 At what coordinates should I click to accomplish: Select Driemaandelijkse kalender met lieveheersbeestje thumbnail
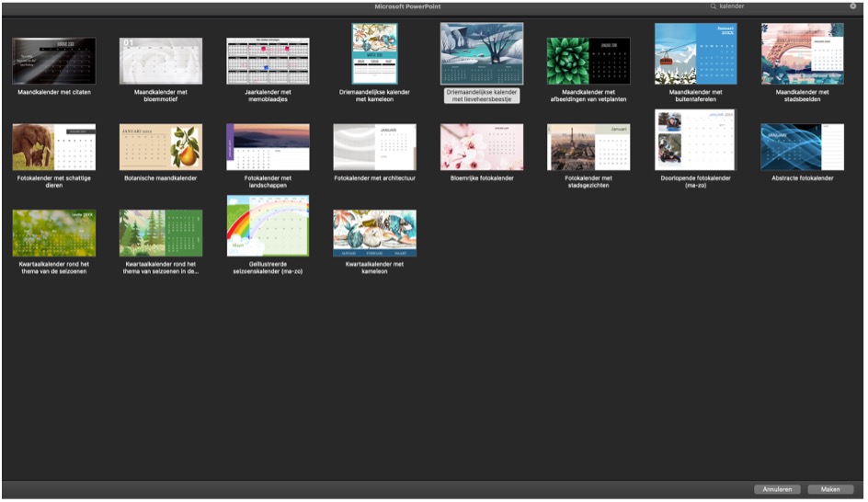(482, 54)
